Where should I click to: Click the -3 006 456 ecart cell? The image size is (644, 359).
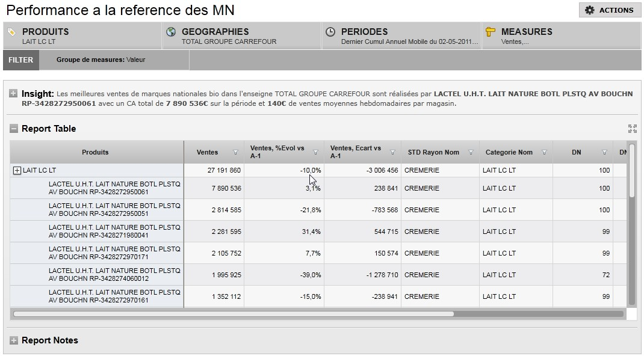pos(363,170)
